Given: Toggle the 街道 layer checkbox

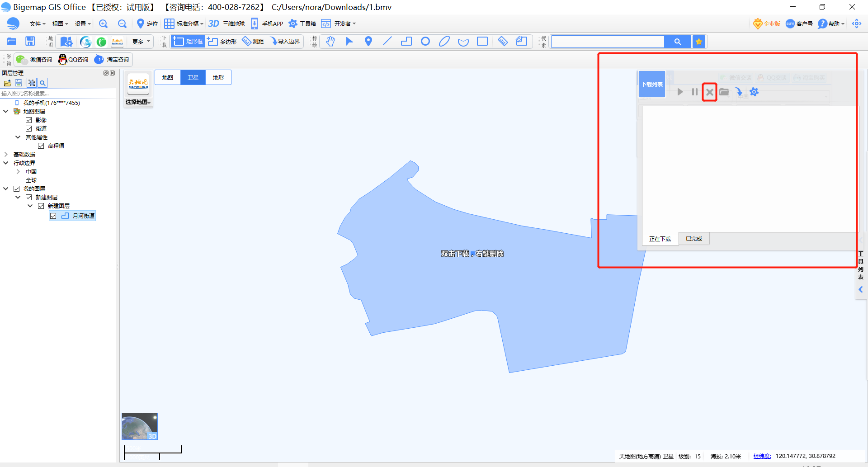Looking at the screenshot, I should pyautogui.click(x=29, y=129).
